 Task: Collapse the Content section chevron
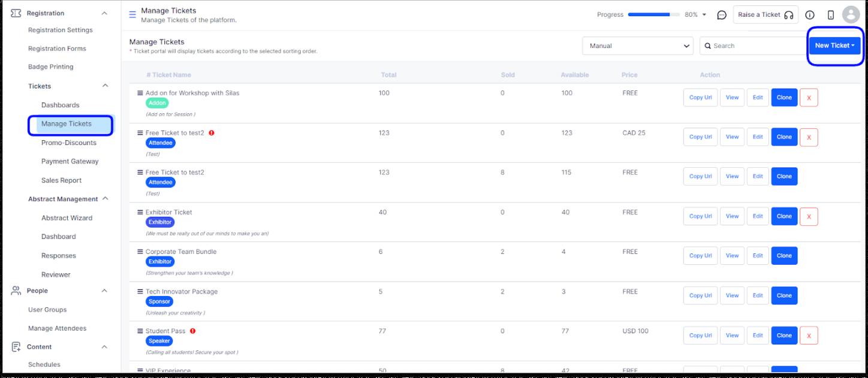[x=104, y=347]
